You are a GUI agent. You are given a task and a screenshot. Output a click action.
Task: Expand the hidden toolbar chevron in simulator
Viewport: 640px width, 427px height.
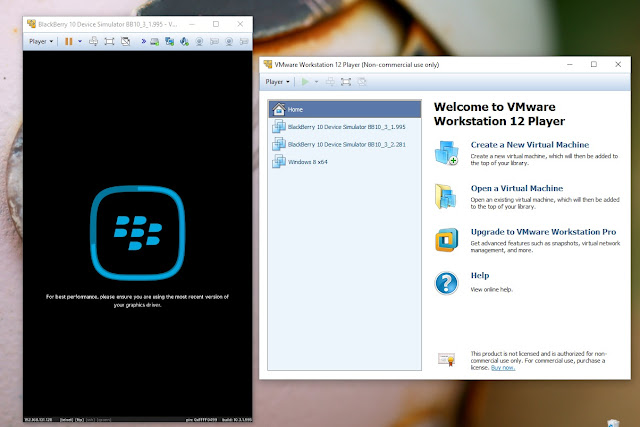[x=144, y=41]
